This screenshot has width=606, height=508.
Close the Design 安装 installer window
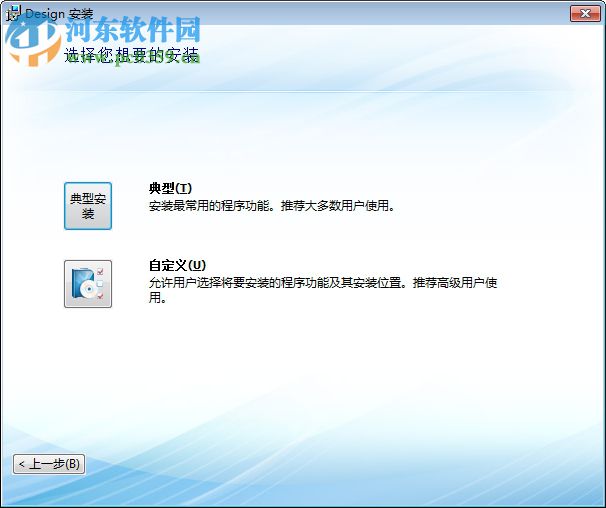point(585,14)
